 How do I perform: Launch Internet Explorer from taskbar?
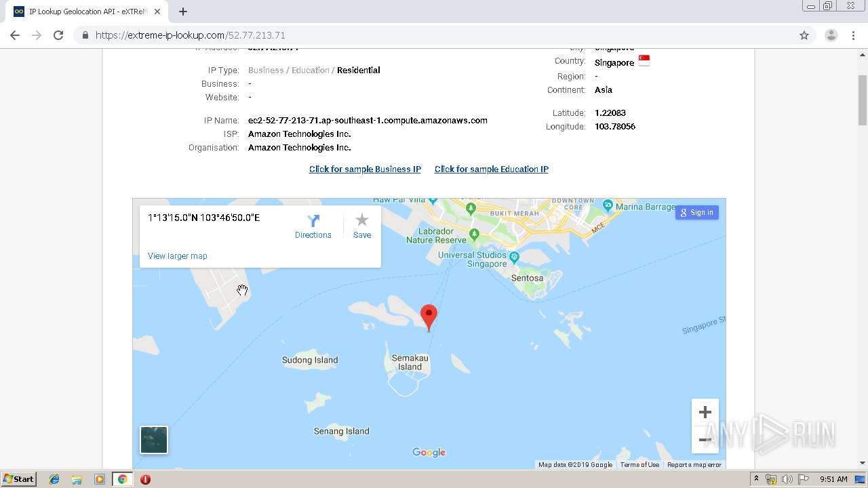click(54, 479)
